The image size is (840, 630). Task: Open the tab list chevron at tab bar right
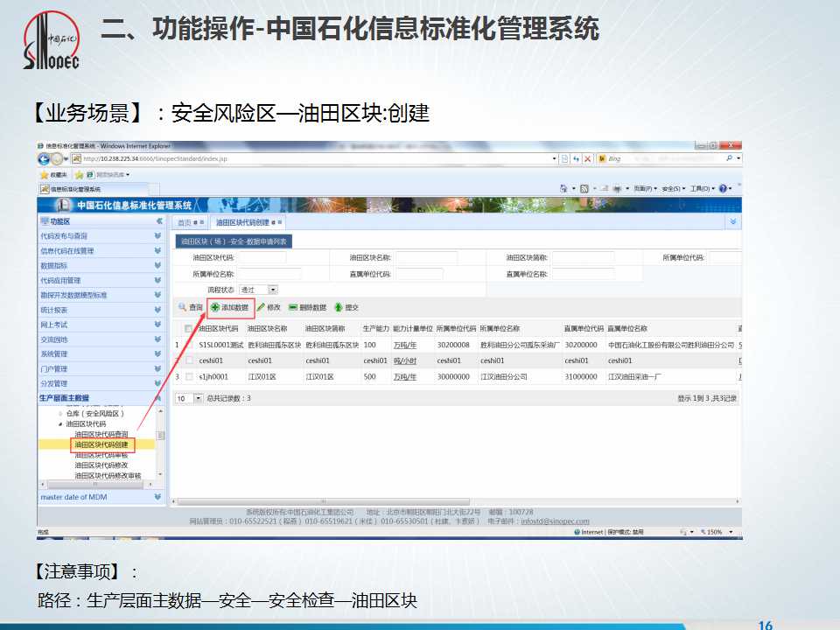733,221
